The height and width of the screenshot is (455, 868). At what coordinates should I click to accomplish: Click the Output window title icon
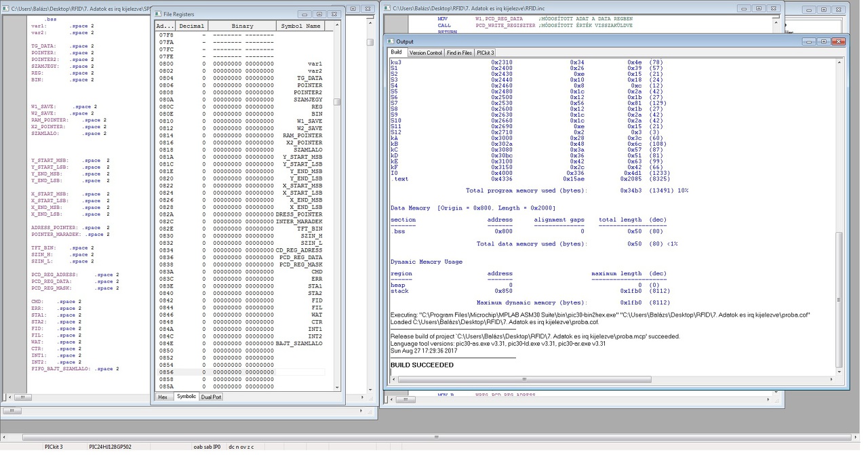[x=391, y=41]
